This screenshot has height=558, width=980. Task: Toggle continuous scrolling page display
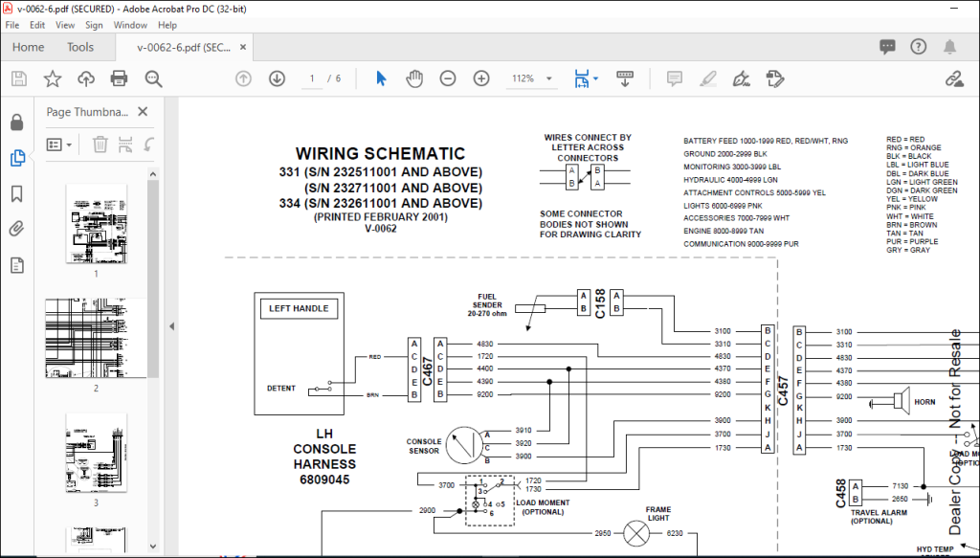(625, 78)
